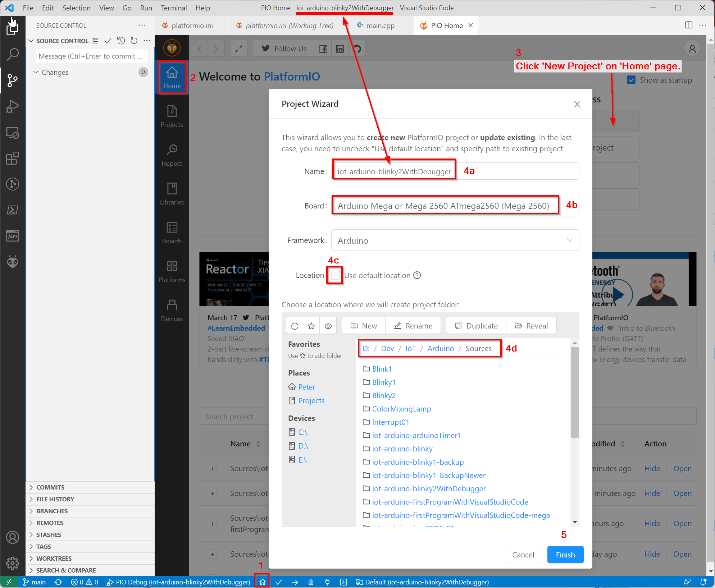Screen dimensions: 715x588
Task: Click PlatformIO Upload arrow in status bar
Action: [x=295, y=582]
